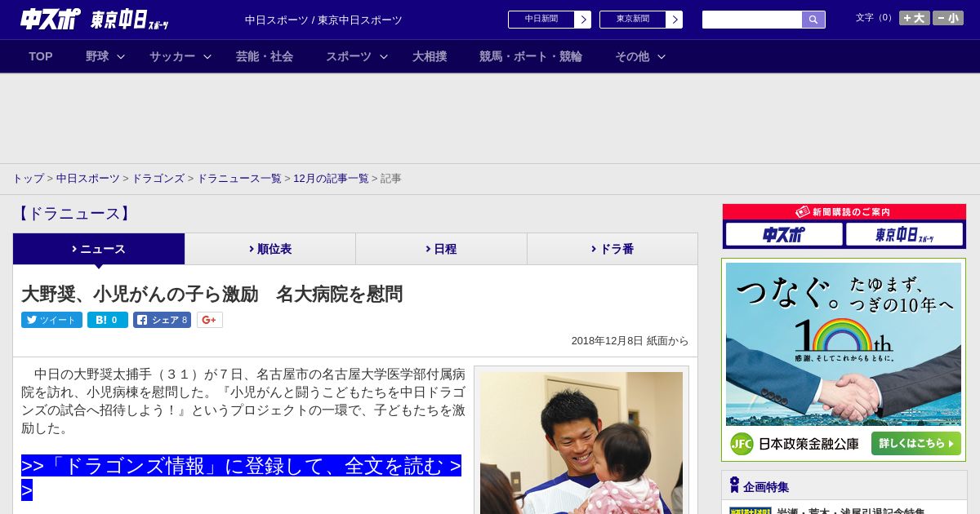Viewport: 980px width, 514px height.
Task: Click the article headline 大野奨、小児がんの子ら激励
Action: click(x=212, y=294)
